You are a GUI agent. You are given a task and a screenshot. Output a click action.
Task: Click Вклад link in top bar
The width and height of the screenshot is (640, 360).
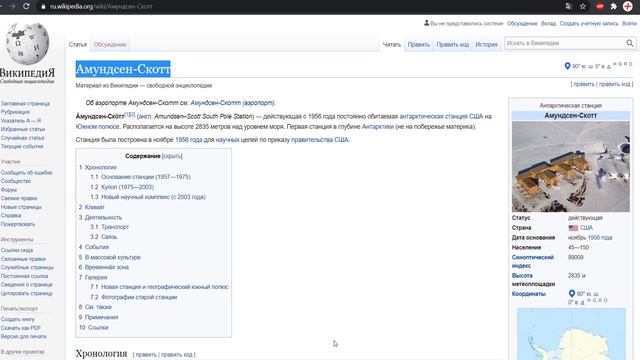click(548, 23)
